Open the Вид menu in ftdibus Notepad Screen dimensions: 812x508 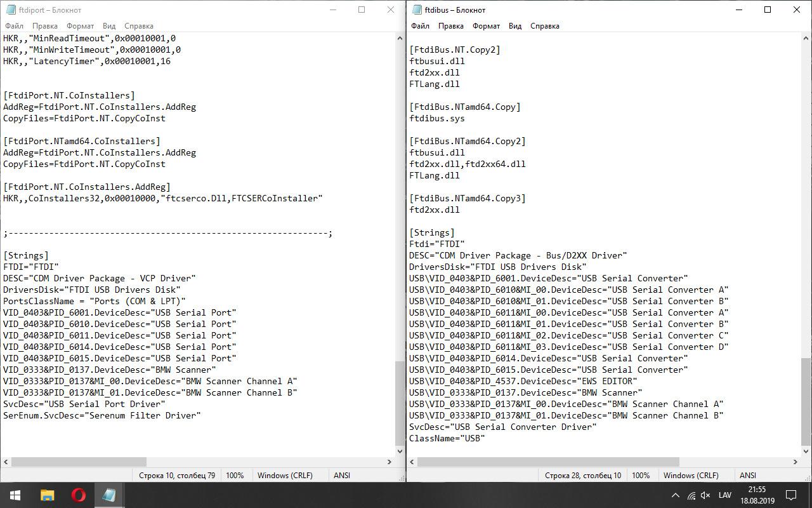coord(515,26)
